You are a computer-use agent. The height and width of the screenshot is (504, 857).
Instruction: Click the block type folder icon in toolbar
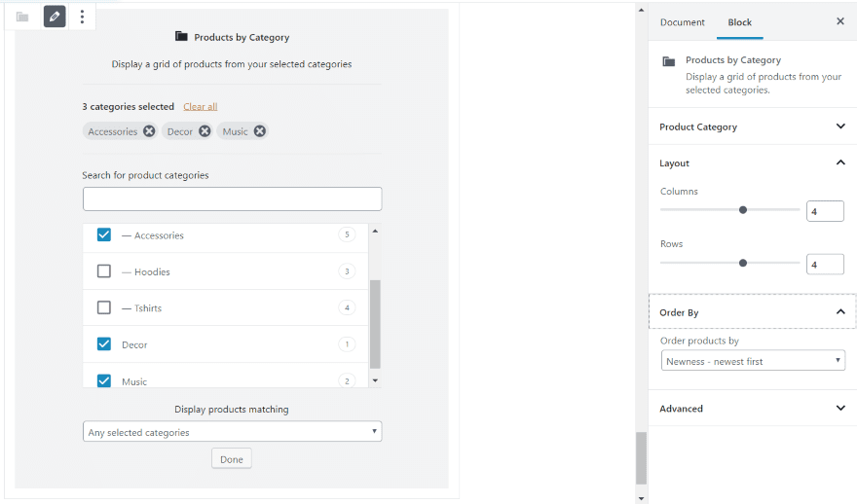click(22, 17)
